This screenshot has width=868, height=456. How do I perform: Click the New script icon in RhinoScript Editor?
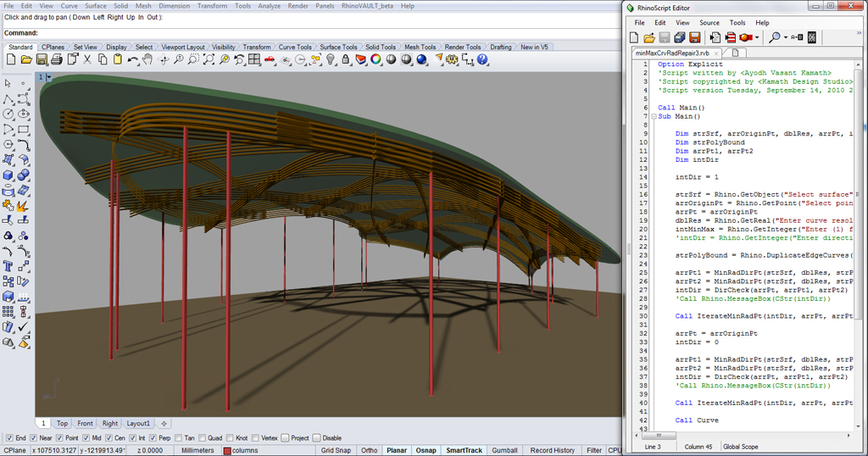click(x=634, y=37)
